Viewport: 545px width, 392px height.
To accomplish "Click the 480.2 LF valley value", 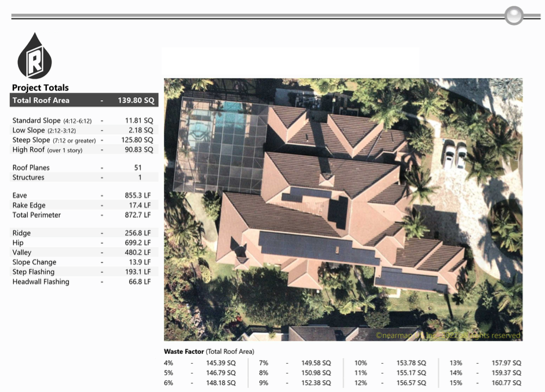I will [x=138, y=252].
